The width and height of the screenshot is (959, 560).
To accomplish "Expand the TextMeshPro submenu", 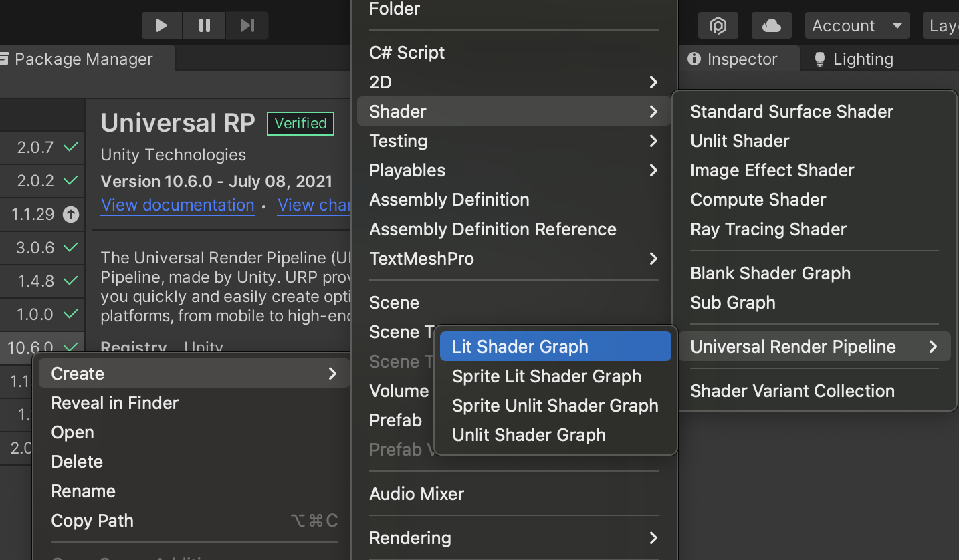I will point(514,259).
